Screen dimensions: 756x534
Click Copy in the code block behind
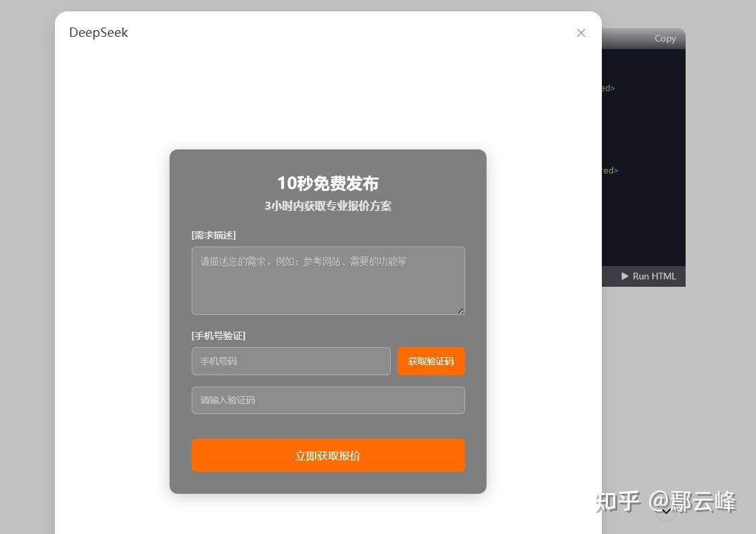coord(665,39)
